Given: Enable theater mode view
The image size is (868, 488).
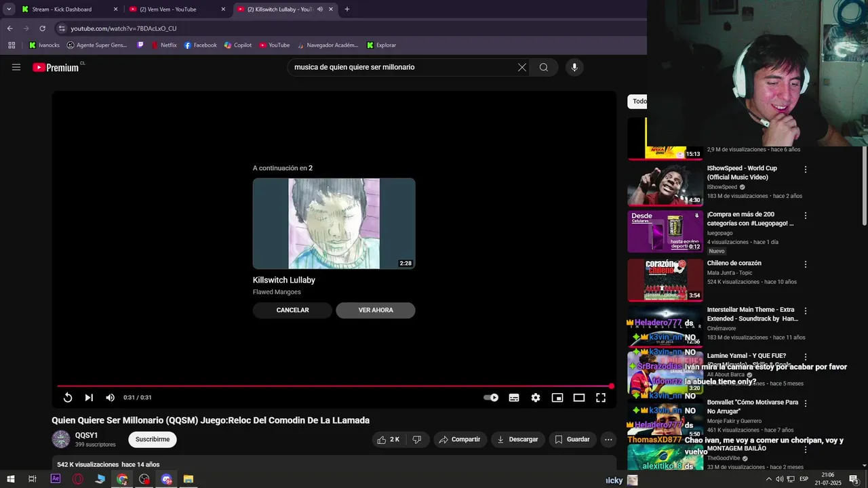Looking at the screenshot, I should (x=579, y=398).
